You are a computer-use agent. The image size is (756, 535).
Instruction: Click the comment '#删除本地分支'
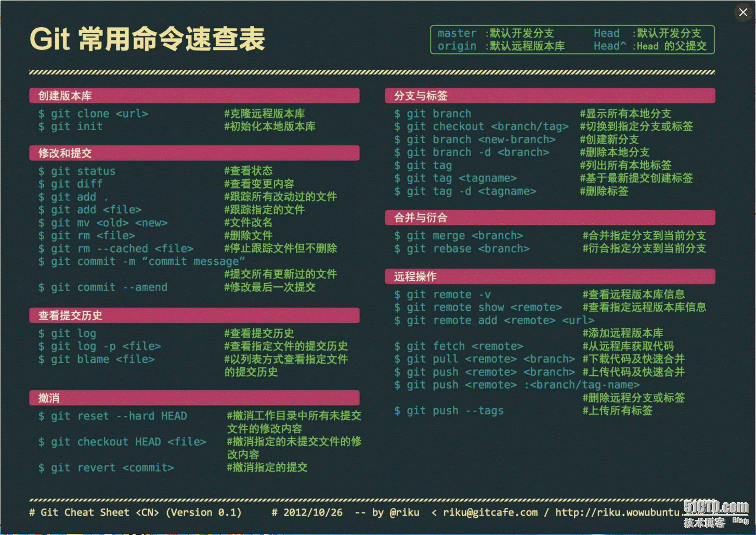coord(615,152)
